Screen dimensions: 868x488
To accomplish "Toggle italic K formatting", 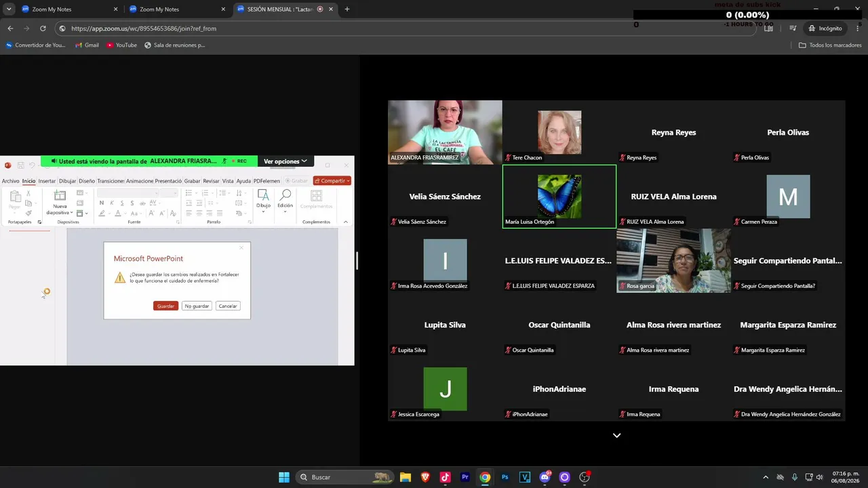I will (112, 203).
